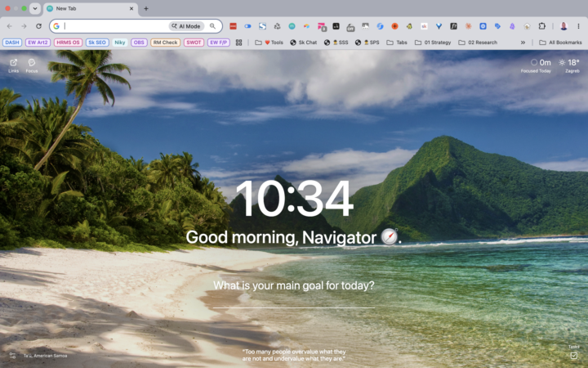
Task: Click the American Samoa photo location
Action: 46,356
